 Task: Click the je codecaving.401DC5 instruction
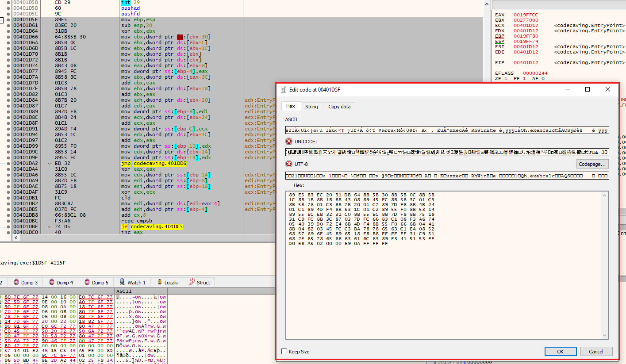pos(152,226)
